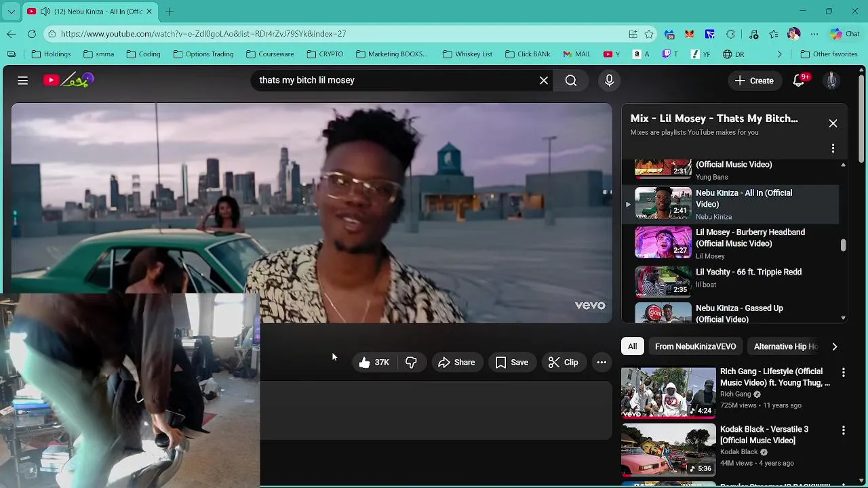Open the MetaMask fox extension
This screenshot has height=488, width=868.
[x=690, y=34]
